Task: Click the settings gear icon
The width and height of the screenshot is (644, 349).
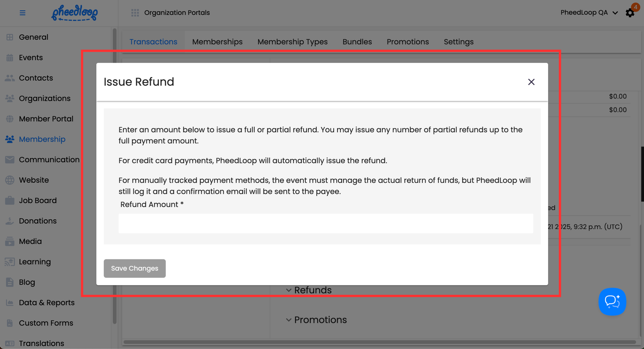Action: [630, 13]
